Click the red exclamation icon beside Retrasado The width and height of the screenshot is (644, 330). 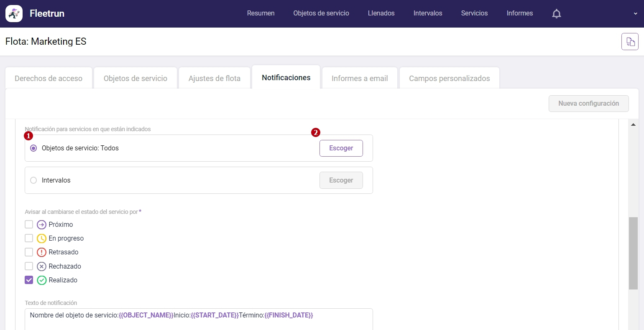(x=41, y=252)
